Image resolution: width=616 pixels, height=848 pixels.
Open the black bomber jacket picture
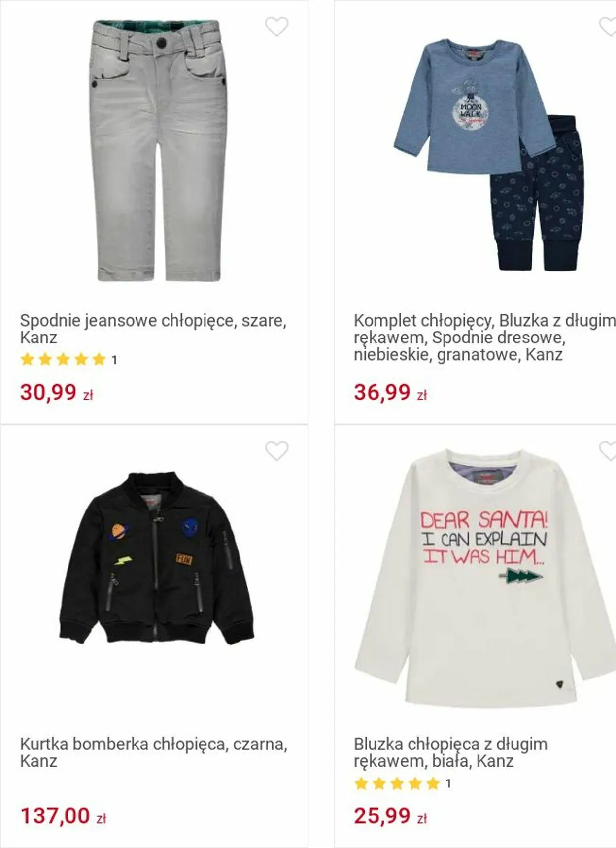click(x=156, y=558)
